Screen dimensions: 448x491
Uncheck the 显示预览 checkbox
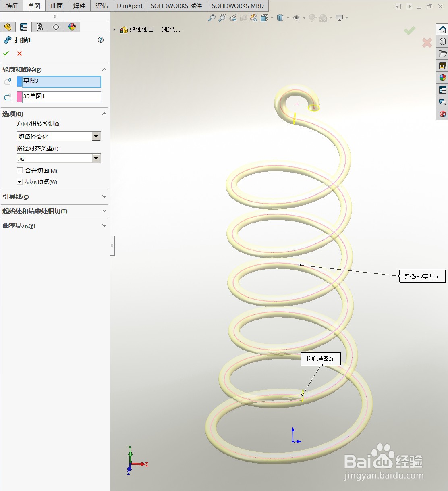19,182
